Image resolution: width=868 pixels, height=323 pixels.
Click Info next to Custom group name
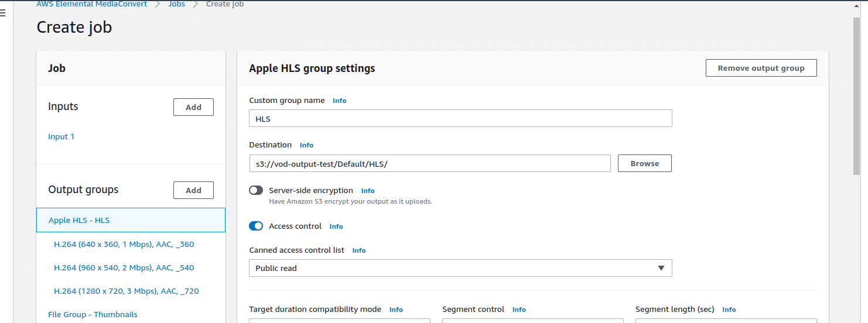[339, 101]
